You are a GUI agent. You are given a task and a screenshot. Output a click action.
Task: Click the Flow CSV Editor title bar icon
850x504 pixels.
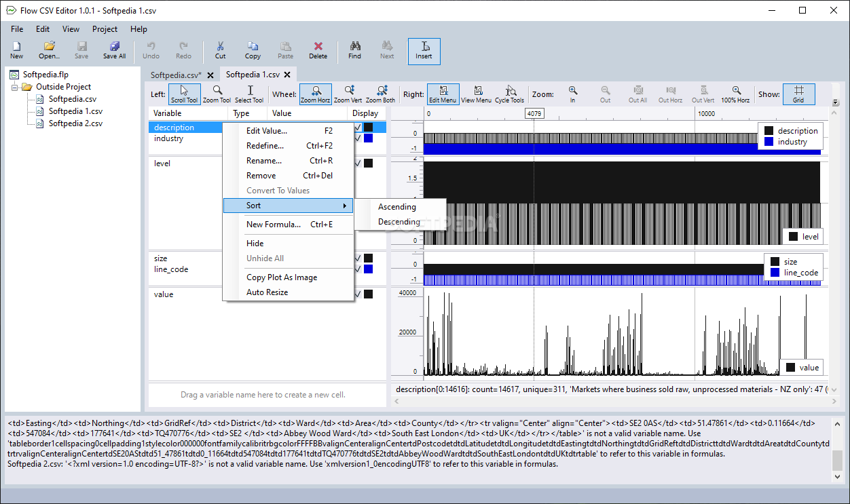(x=11, y=10)
